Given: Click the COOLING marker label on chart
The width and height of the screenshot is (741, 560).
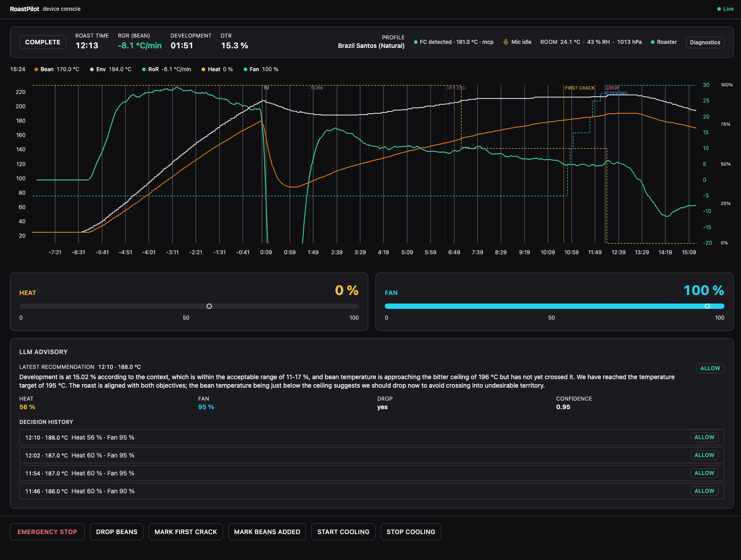Looking at the screenshot, I should click(x=617, y=93).
